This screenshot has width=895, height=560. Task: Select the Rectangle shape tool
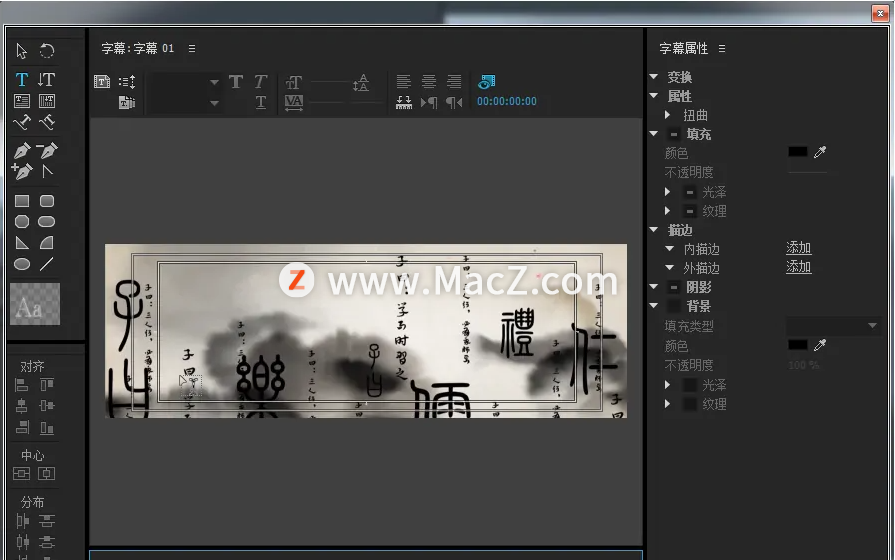point(22,201)
